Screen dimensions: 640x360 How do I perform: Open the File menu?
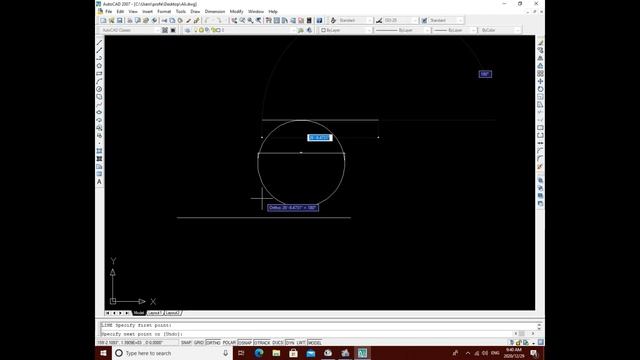109,11
